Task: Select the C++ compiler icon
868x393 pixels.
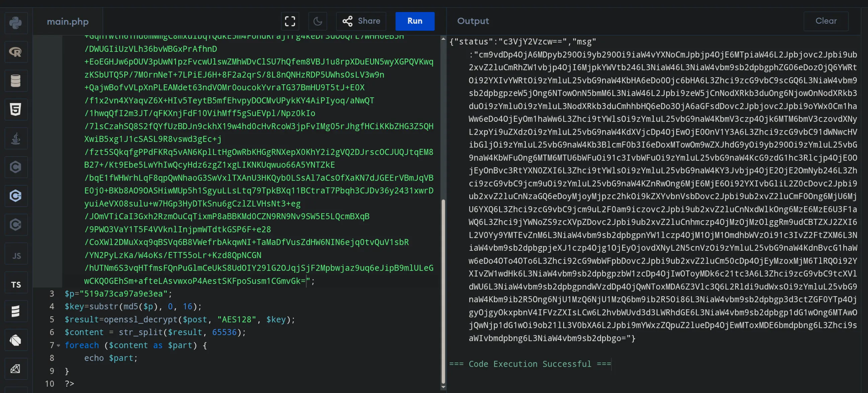Action: 15,196
